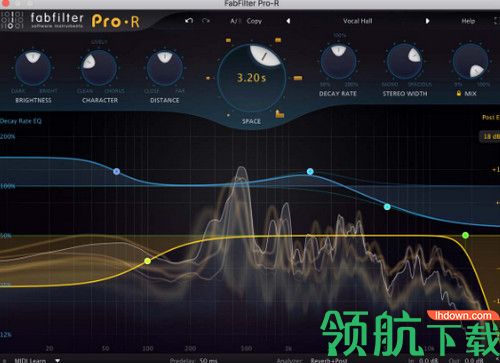Select the green Post EQ high-cut node

click(x=465, y=236)
